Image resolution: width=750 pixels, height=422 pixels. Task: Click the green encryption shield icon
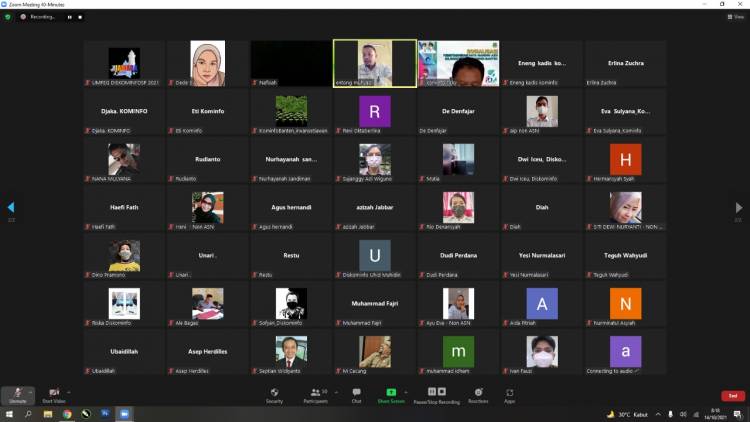(x=8, y=17)
